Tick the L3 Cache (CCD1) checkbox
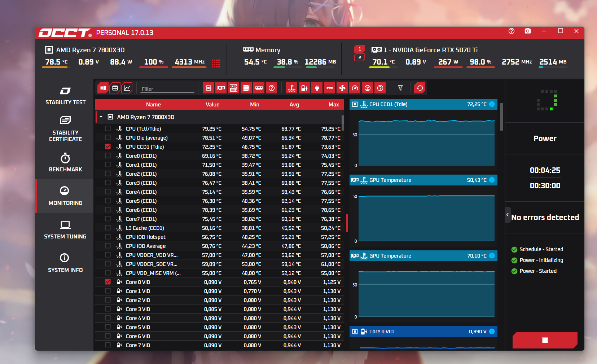Screen dimensions: 597x364 coord(108,228)
